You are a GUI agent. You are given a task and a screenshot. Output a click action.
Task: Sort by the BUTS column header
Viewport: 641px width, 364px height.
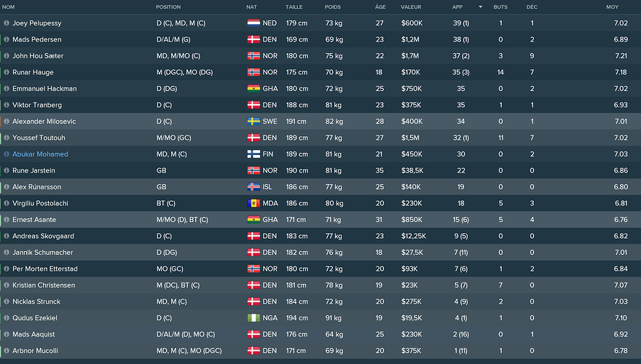click(500, 7)
